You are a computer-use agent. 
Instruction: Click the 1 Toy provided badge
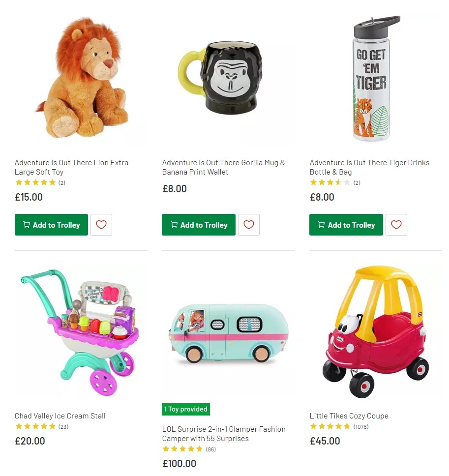(x=186, y=409)
